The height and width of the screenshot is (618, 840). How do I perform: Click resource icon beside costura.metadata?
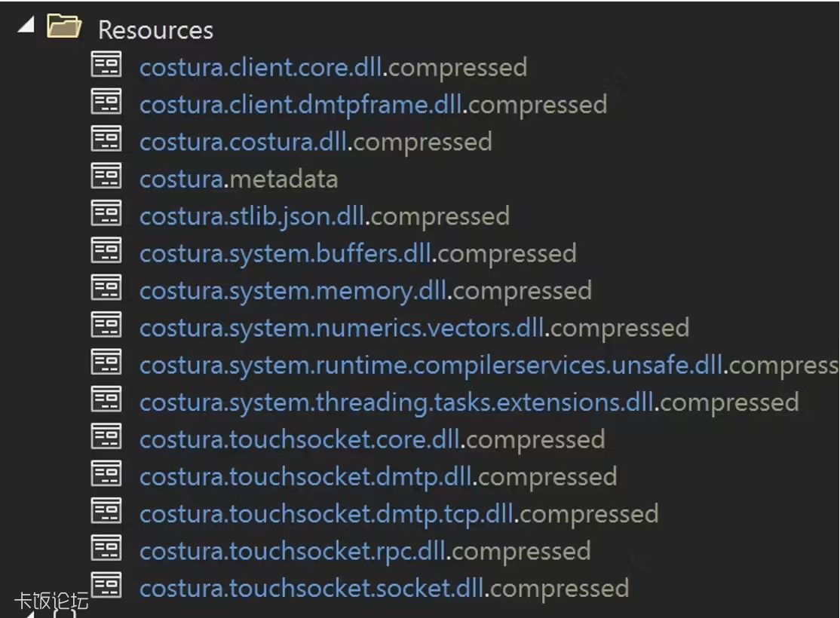(x=106, y=176)
